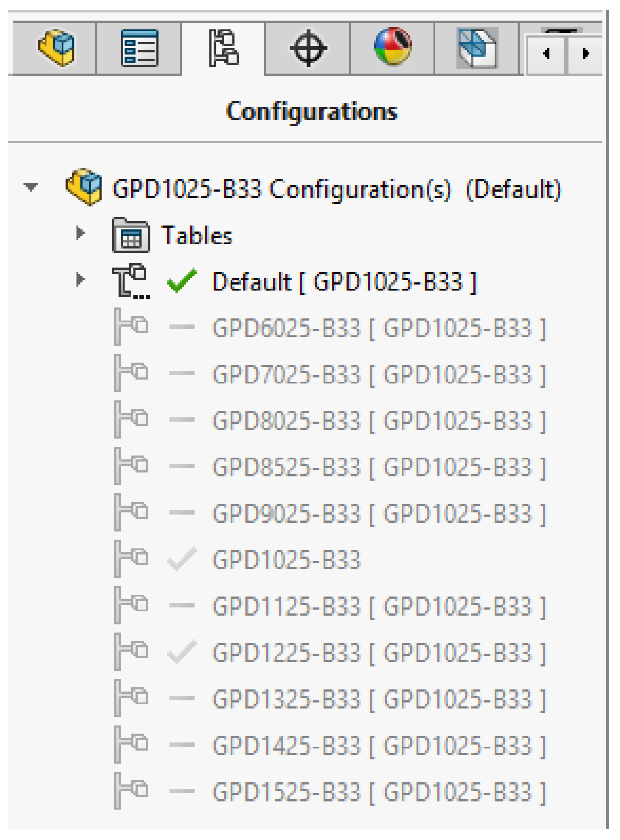
Task: Select the GPD1525-B33 configuration entry
Action: [378, 793]
